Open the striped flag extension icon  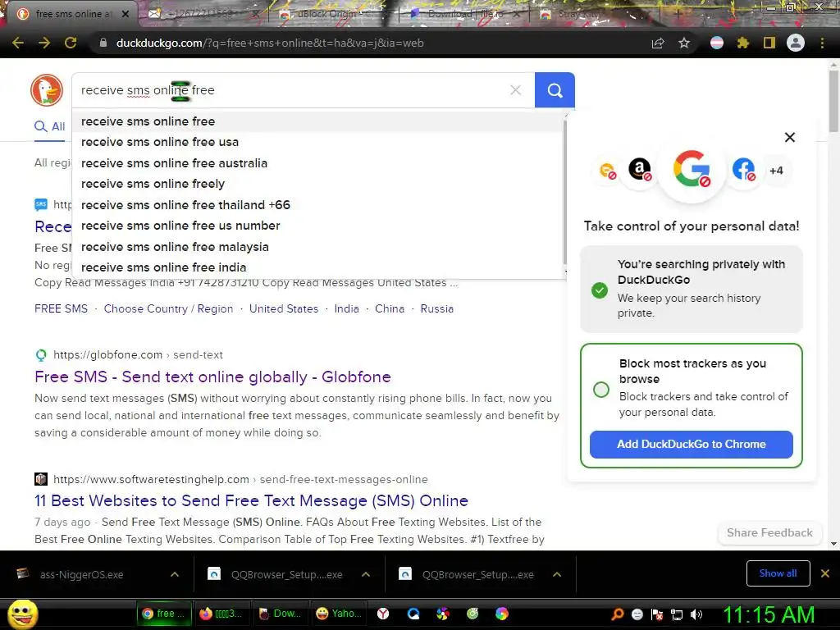pyautogui.click(x=717, y=43)
